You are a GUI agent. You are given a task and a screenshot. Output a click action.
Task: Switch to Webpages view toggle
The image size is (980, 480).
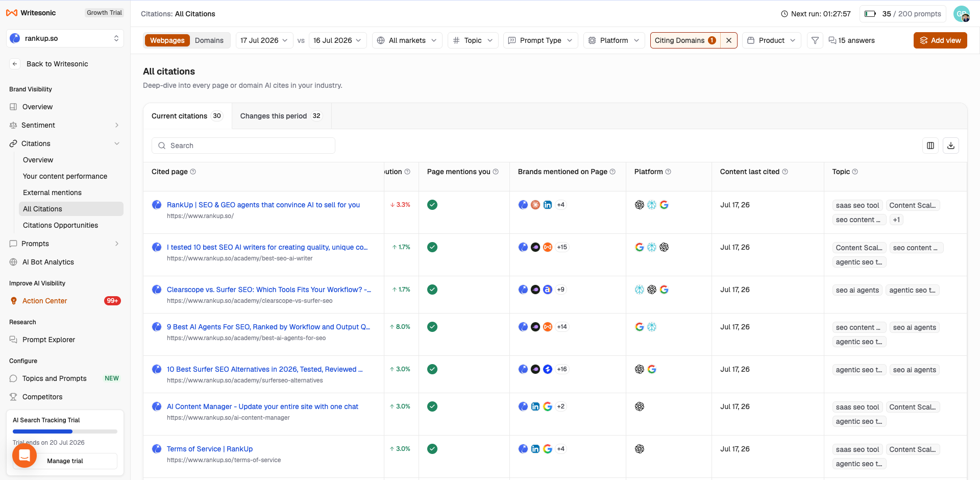167,40
